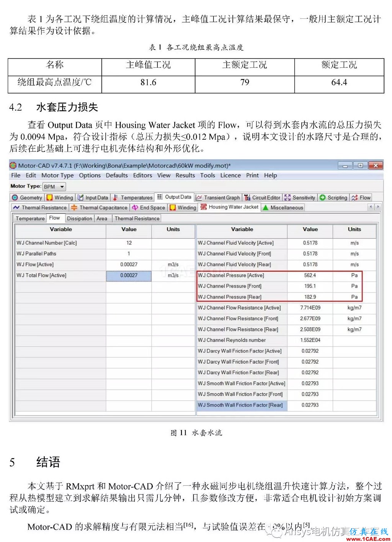The width and height of the screenshot is (392, 542).
Task: Click the WJ Channel Pressure [Active] value 562.4
Action: point(310,275)
